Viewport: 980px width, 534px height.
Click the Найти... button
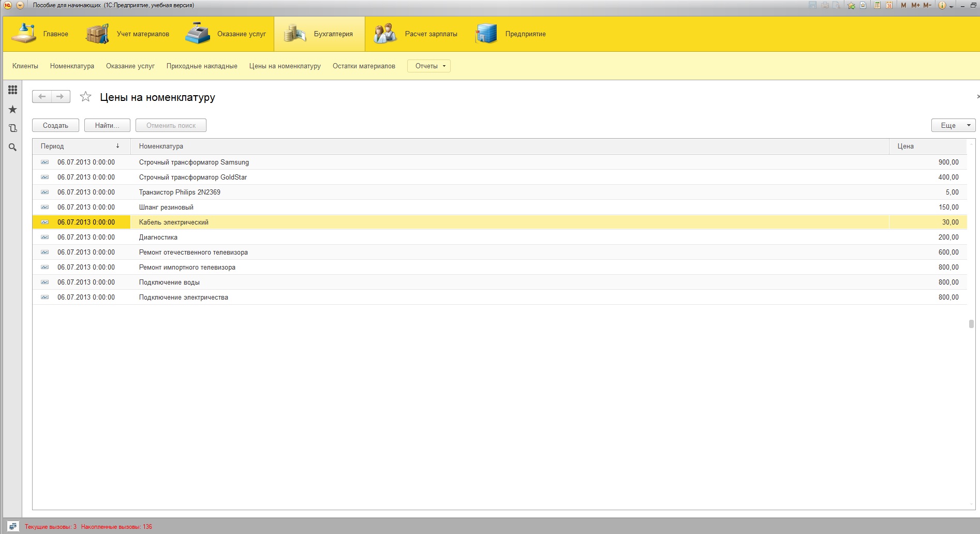pyautogui.click(x=107, y=125)
